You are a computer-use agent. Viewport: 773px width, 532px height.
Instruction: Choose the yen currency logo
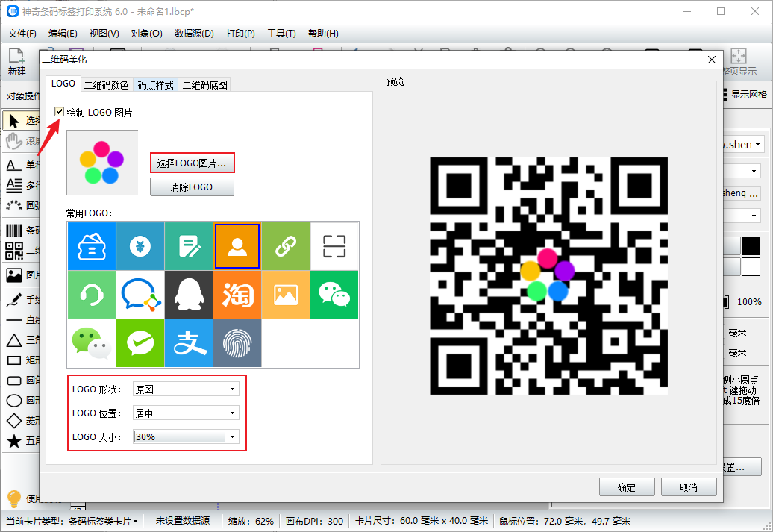pos(140,246)
